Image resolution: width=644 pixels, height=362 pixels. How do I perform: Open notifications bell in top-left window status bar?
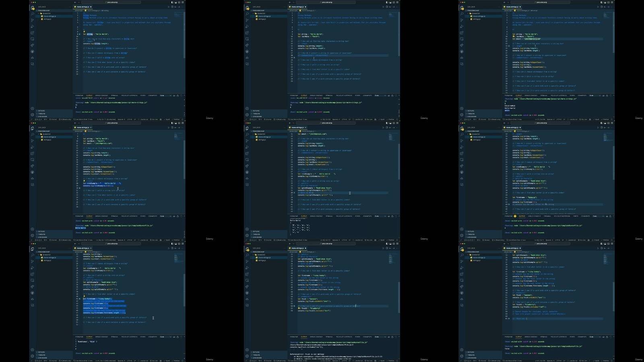coord(182,119)
